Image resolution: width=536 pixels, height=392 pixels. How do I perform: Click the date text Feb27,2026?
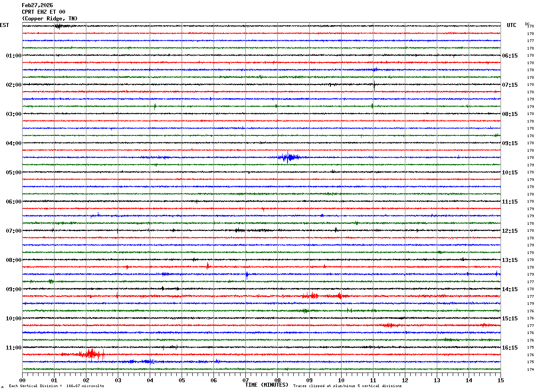pos(37,5)
